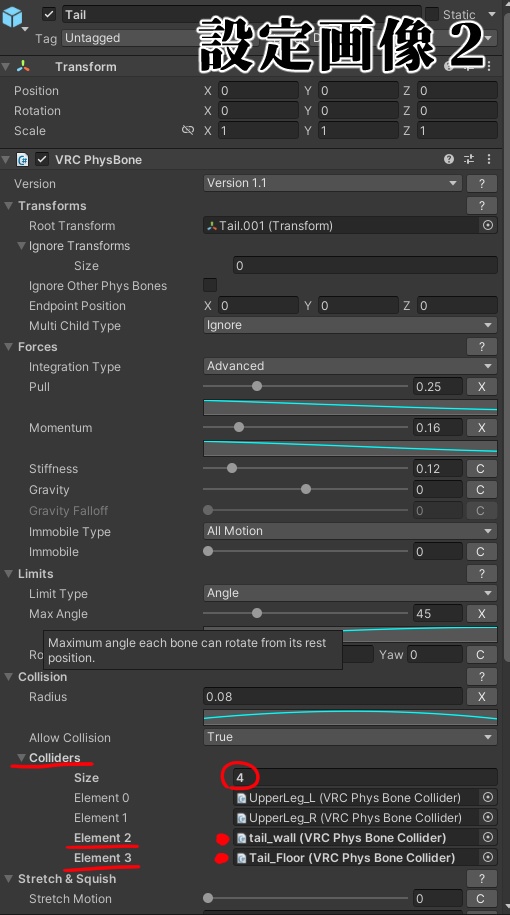Collapse the Collision section
The height and width of the screenshot is (915, 510).
pyautogui.click(x=9, y=677)
